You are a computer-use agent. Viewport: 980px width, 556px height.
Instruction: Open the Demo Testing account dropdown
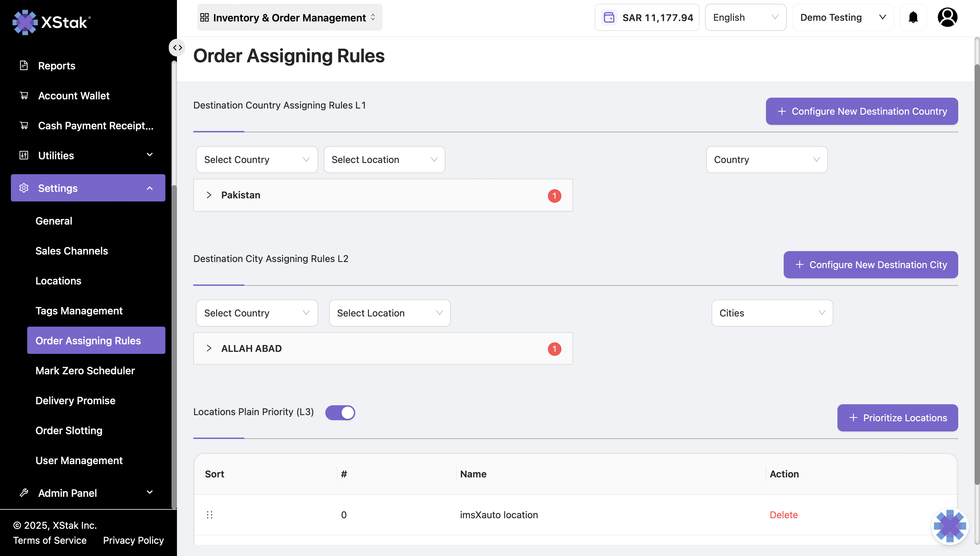[843, 18]
